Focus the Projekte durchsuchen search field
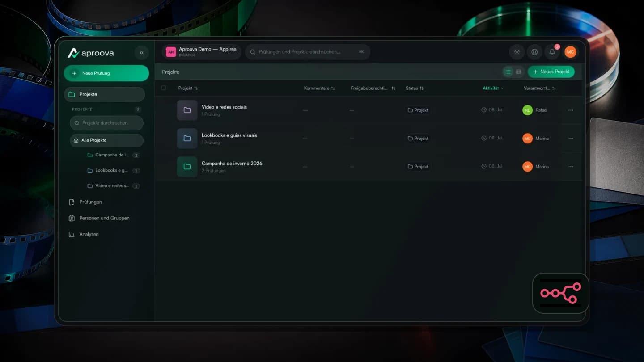Screen dimensions: 644x362 coord(106,123)
